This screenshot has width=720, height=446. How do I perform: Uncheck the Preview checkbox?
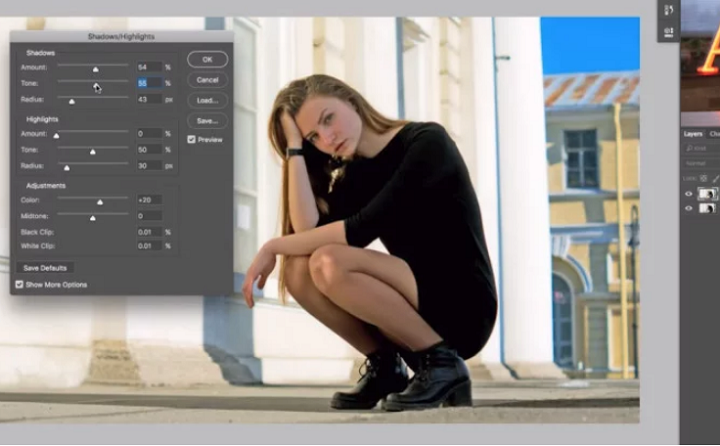[x=192, y=140]
